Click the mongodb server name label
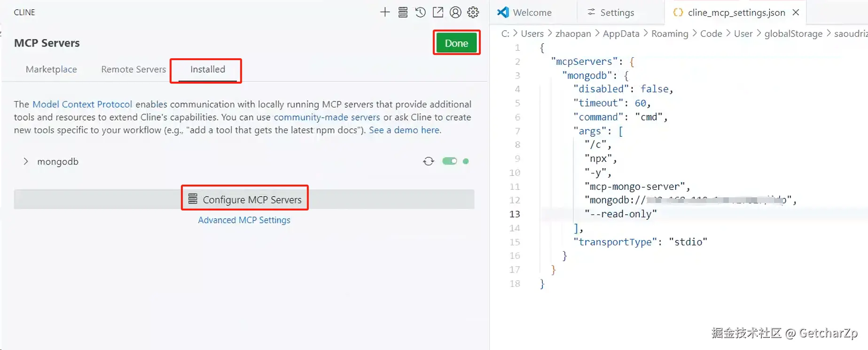This screenshot has height=350, width=868. (x=58, y=162)
